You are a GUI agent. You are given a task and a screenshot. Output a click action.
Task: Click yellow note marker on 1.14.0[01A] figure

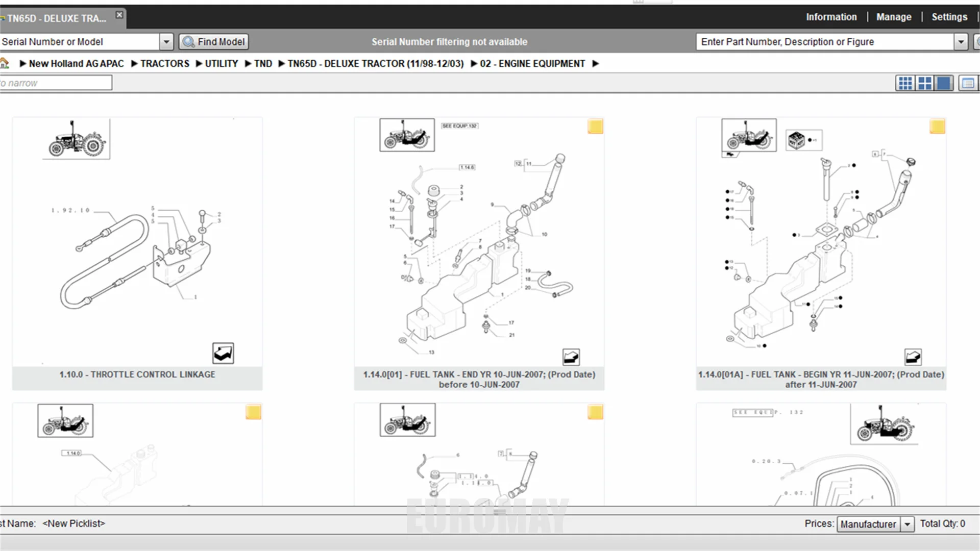937,127
